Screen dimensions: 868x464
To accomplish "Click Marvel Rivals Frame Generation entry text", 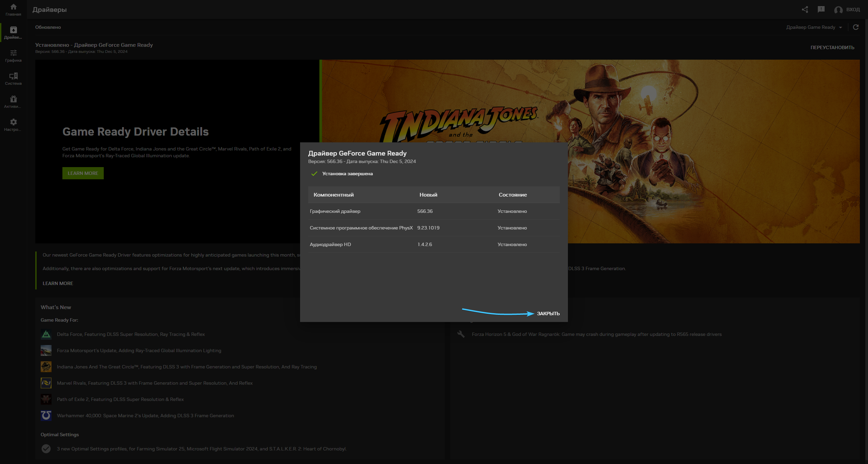I will click(x=155, y=383).
